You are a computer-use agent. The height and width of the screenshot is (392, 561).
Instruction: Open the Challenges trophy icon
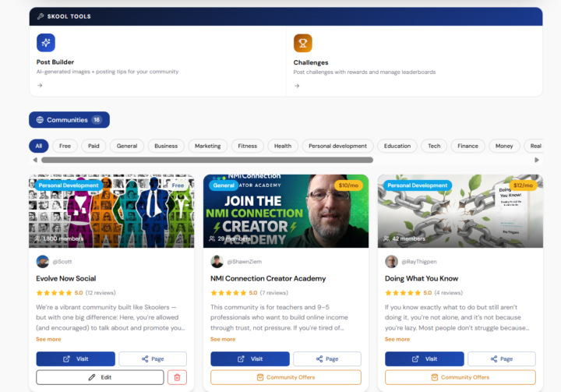click(x=302, y=43)
